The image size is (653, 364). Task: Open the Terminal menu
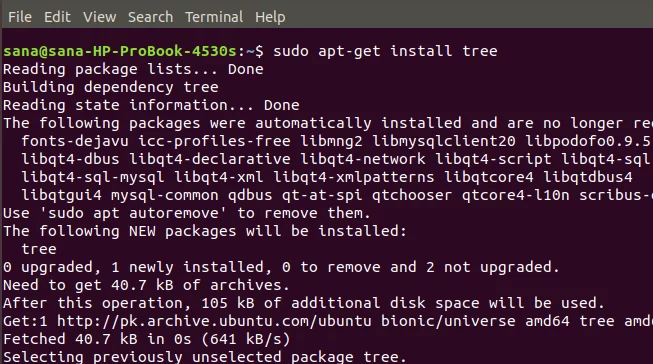214,17
